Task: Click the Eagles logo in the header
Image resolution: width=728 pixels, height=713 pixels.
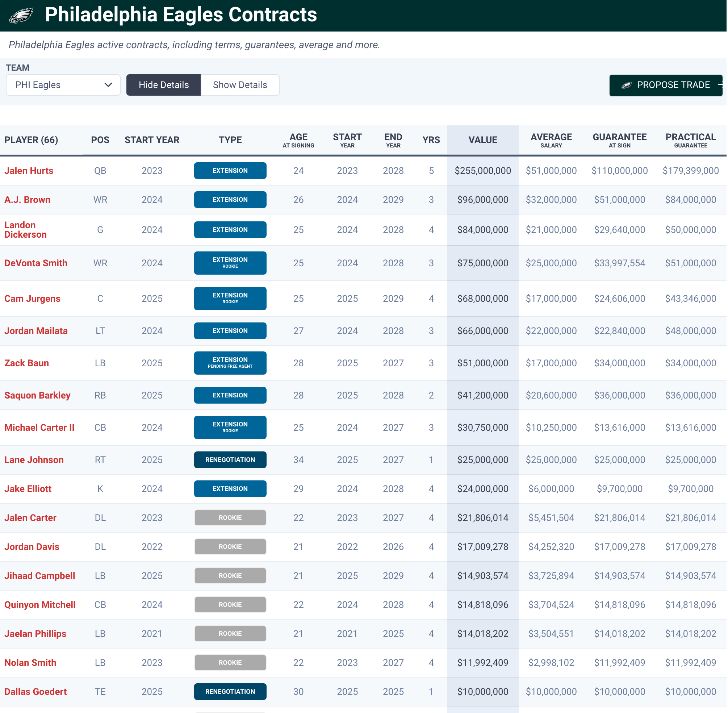Action: 21,15
